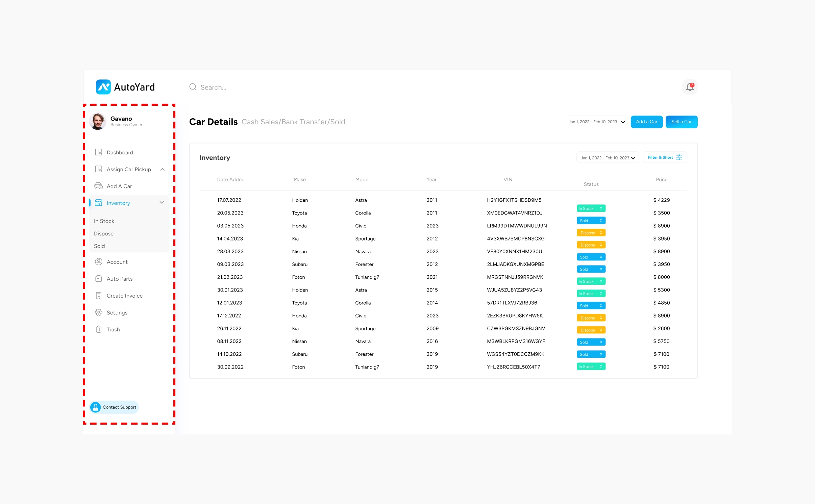Click the search magnifier icon

[x=193, y=87]
